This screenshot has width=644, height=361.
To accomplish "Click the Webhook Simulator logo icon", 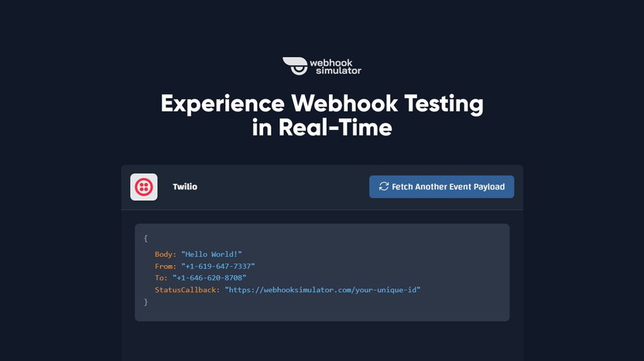I will pos(295,66).
